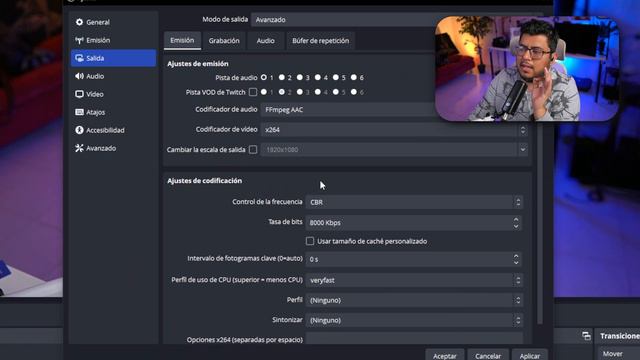Select audio track 1 under Pista de audio

tap(264, 77)
